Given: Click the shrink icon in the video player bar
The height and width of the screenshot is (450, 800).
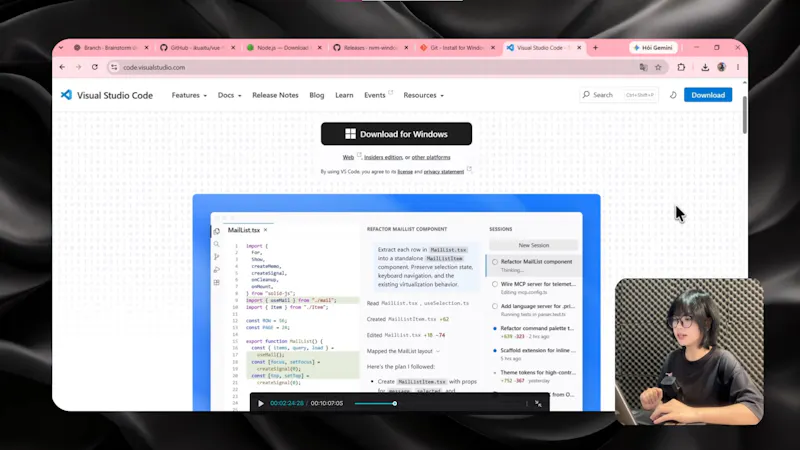Looking at the screenshot, I should [538, 404].
